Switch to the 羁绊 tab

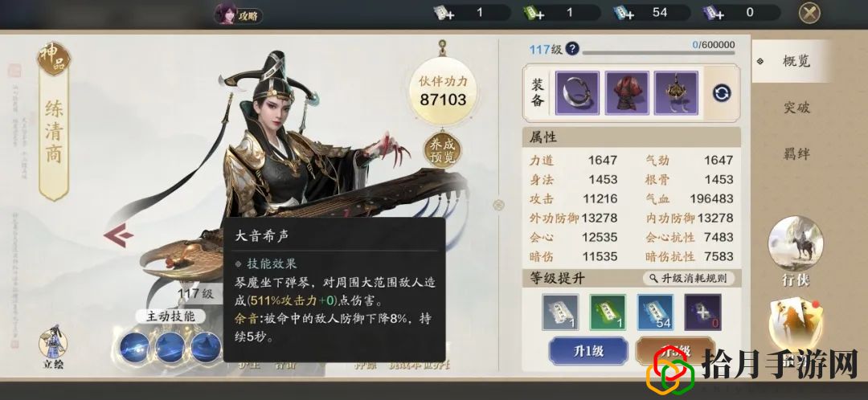click(x=796, y=153)
